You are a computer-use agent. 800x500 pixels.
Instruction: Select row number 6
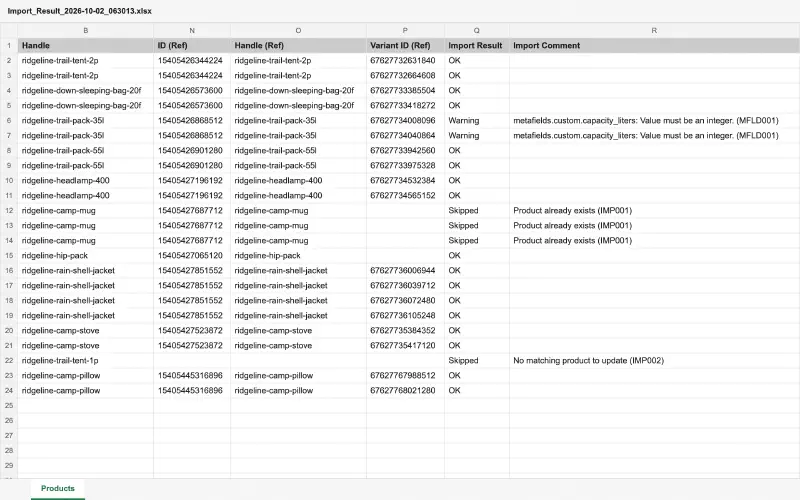tap(9, 120)
